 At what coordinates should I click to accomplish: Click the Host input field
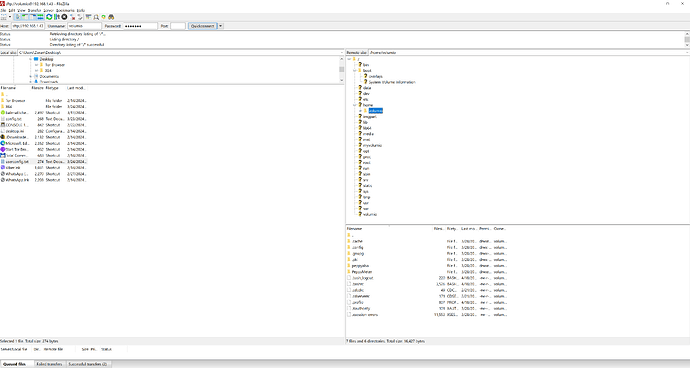coord(28,26)
